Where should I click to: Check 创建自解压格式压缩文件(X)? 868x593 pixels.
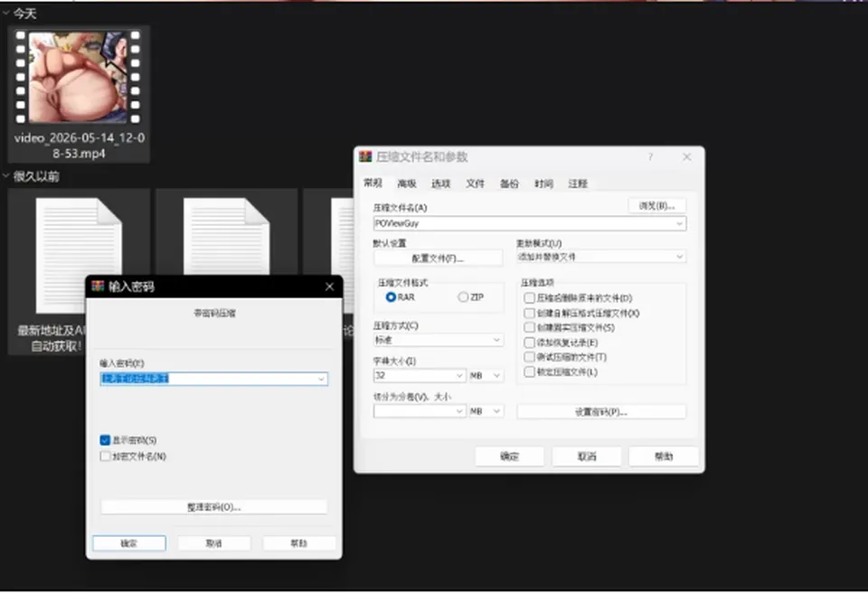[x=529, y=313]
